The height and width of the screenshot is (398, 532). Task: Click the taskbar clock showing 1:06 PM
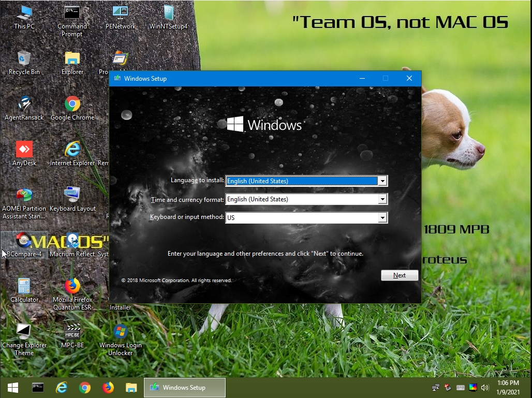click(x=508, y=388)
